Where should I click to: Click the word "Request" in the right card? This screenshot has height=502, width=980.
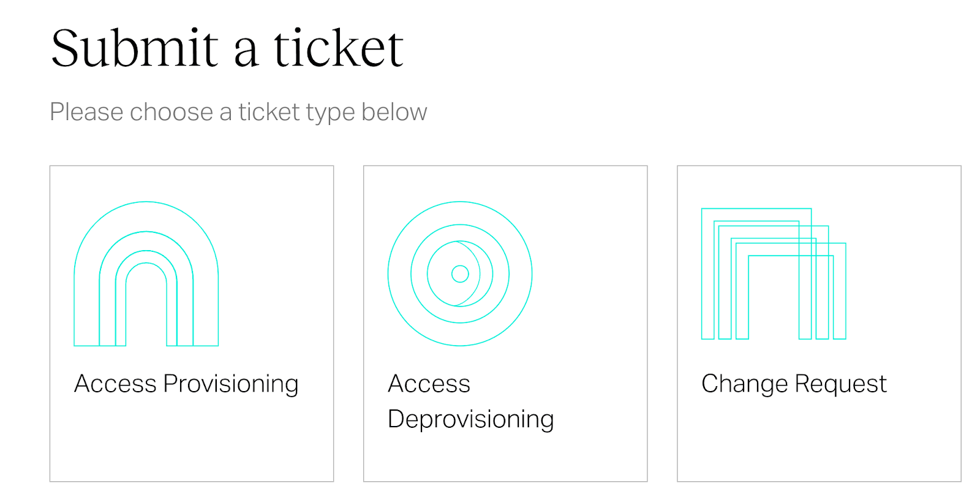[840, 384]
